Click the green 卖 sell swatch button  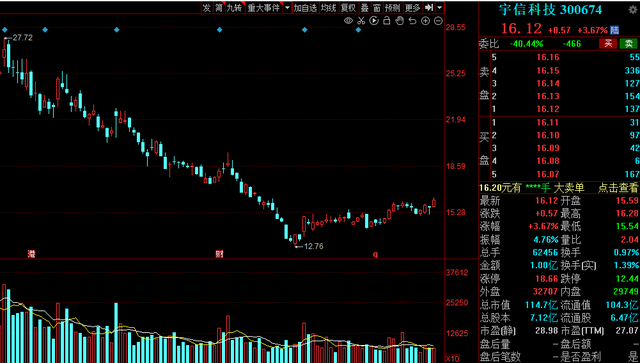[x=629, y=44]
